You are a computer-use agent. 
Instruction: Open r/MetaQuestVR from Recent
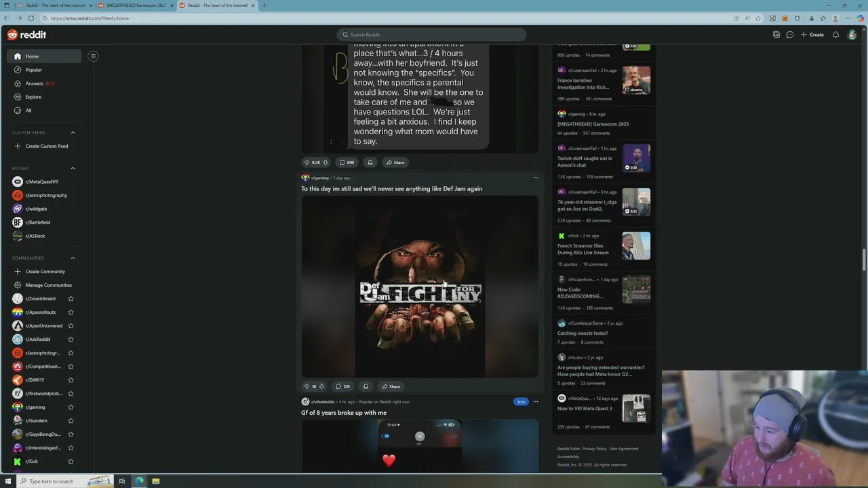point(44,182)
